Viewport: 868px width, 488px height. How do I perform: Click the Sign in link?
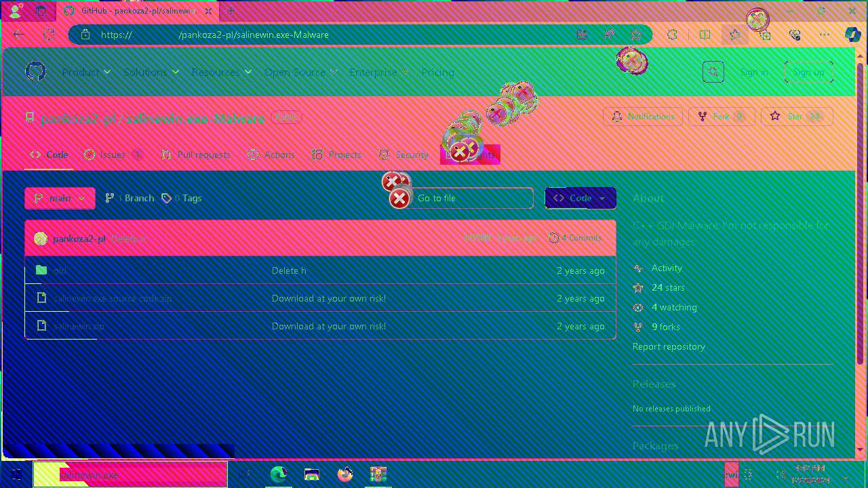pyautogui.click(x=754, y=72)
